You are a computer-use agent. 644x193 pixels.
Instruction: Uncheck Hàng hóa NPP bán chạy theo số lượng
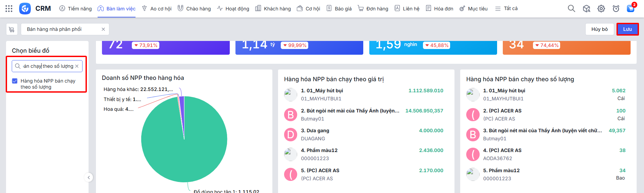point(15,81)
